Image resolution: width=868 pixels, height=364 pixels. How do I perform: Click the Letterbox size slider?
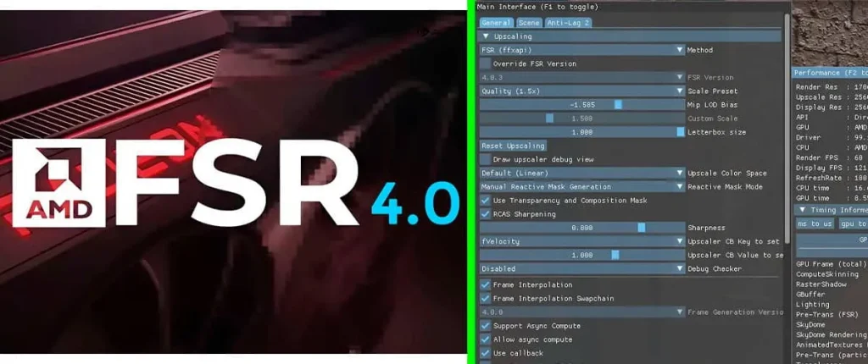[582, 132]
